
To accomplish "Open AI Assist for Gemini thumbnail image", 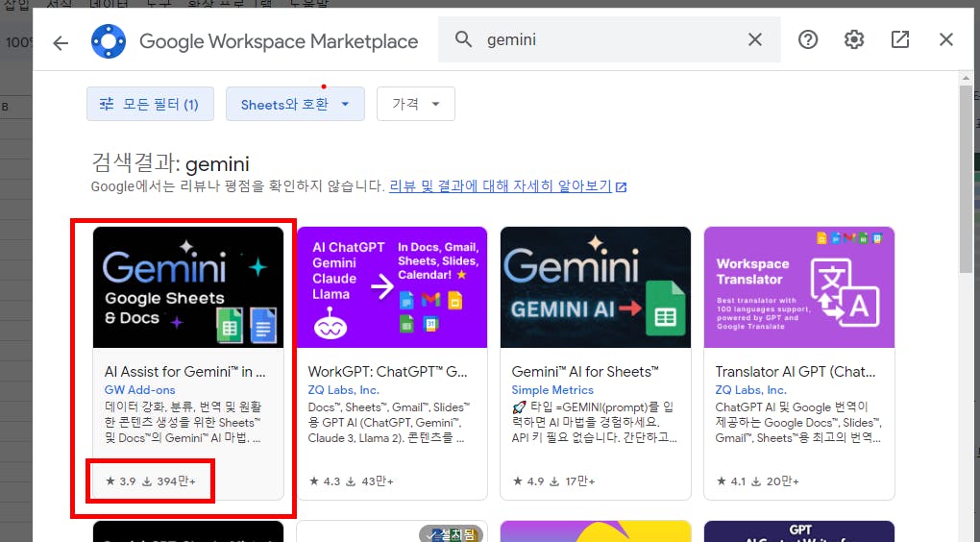I will coord(188,287).
